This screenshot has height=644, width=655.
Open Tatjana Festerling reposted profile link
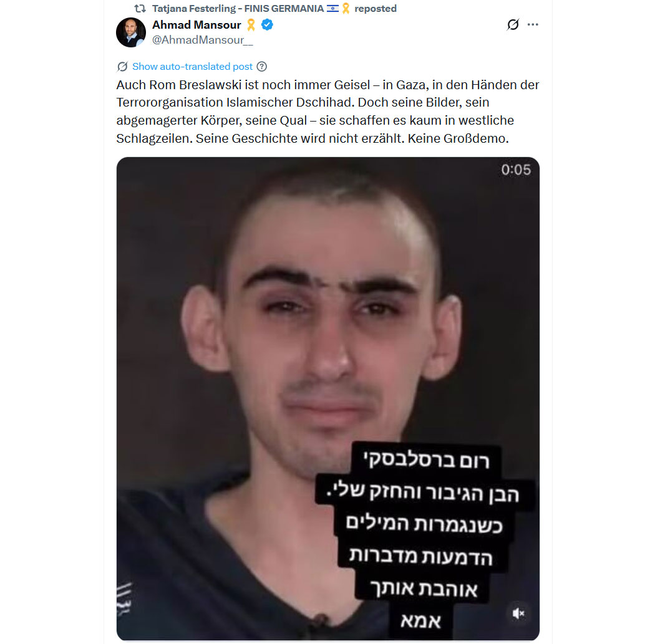(x=238, y=8)
